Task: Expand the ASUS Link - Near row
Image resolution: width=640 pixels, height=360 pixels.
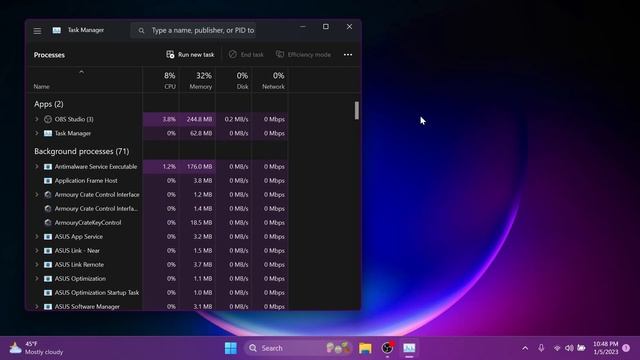Action: (x=37, y=251)
